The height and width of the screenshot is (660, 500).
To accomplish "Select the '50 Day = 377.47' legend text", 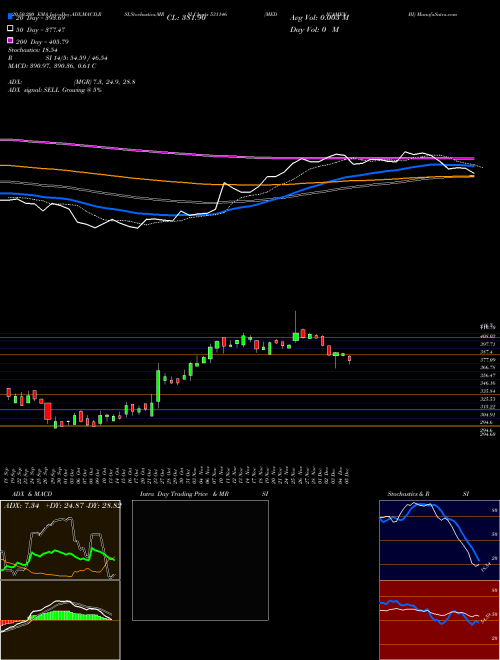I will coord(41,30).
